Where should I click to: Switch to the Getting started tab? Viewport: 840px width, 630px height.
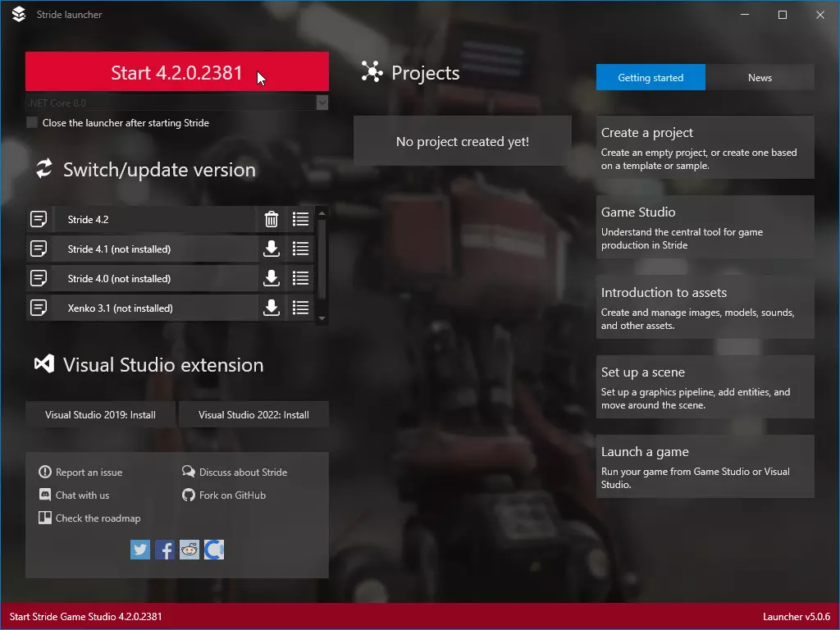651,78
